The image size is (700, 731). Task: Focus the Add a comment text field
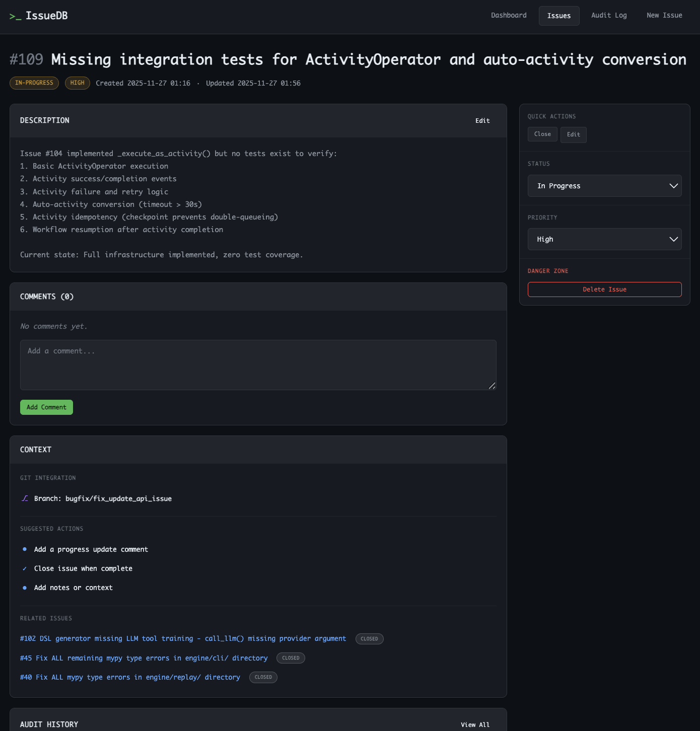[x=258, y=364]
